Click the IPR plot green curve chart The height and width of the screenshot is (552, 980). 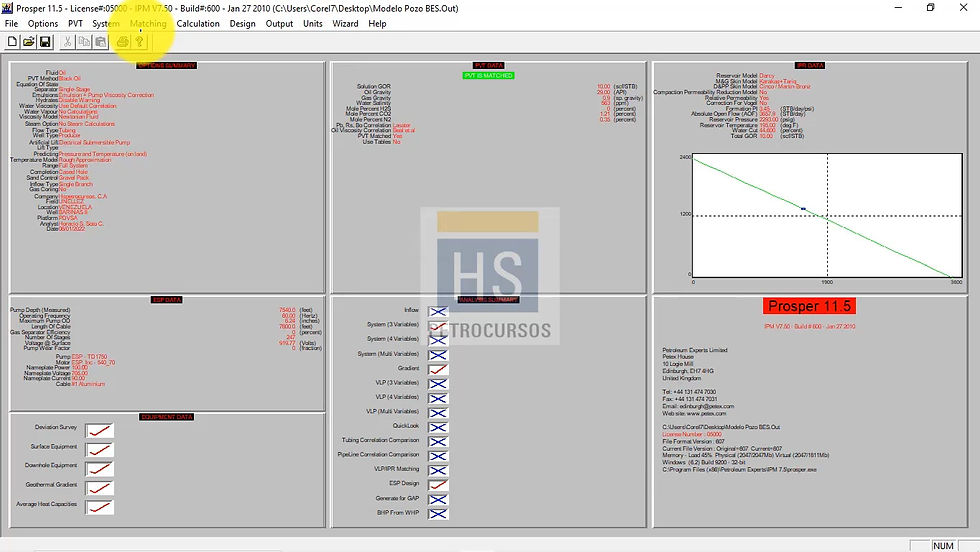pos(828,215)
